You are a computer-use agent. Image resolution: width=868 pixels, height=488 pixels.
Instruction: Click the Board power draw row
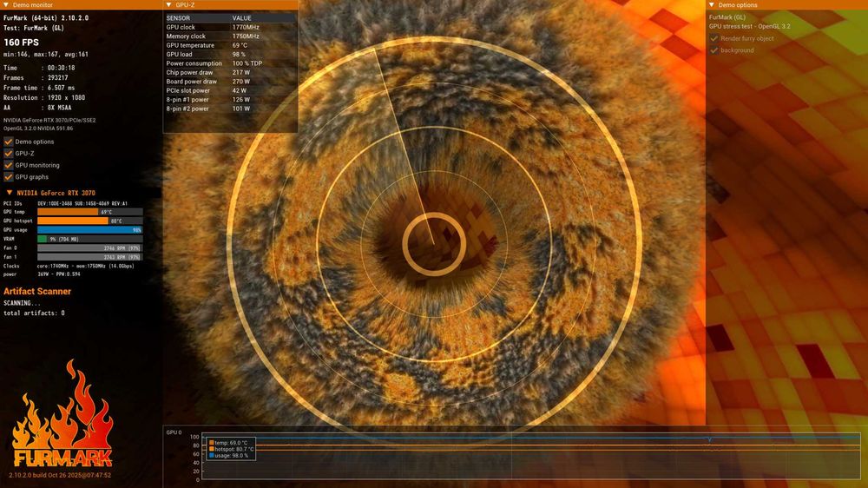click(x=230, y=82)
